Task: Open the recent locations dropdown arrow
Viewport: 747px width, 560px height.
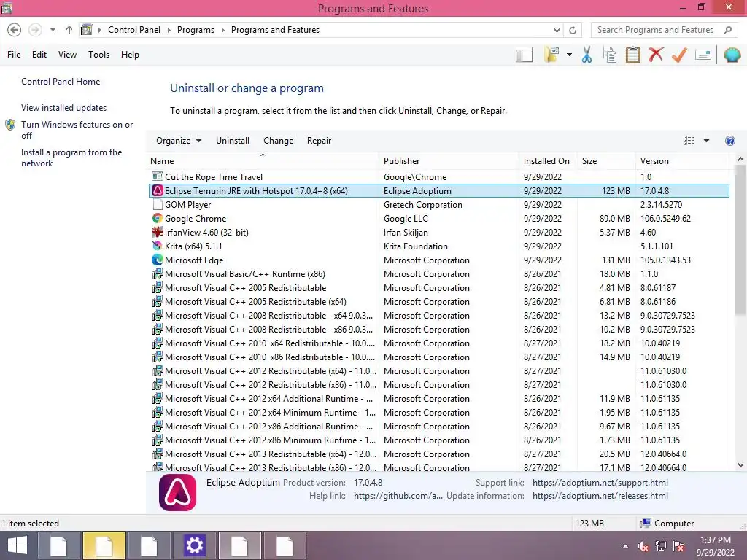Action: (x=53, y=30)
